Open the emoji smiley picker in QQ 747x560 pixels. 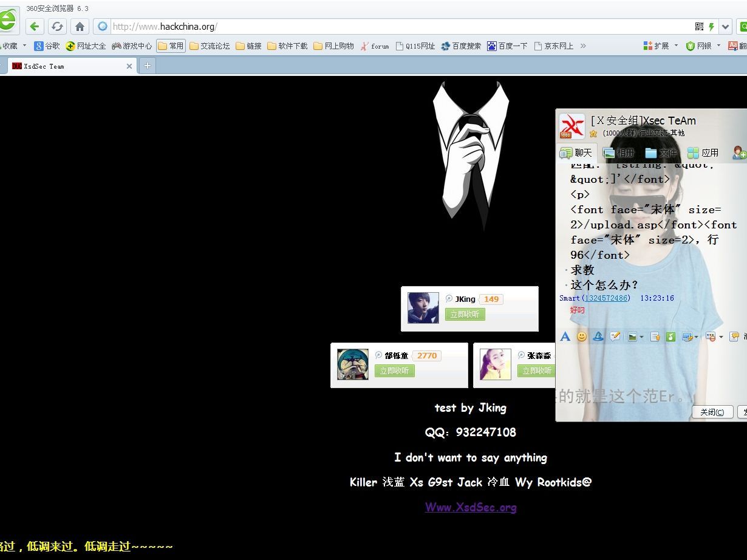point(582,336)
